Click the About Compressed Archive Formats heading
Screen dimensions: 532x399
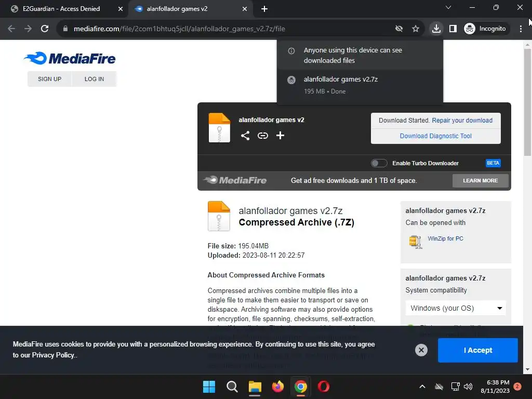click(x=266, y=275)
